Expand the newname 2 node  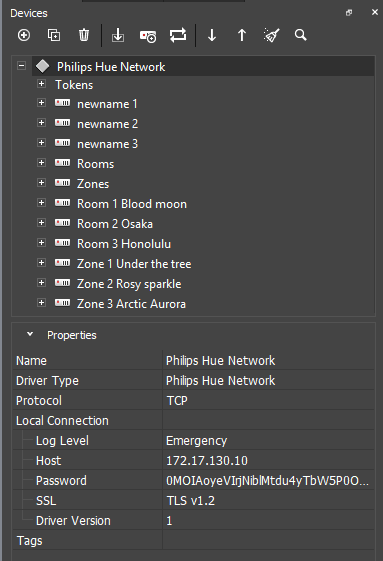point(42,123)
